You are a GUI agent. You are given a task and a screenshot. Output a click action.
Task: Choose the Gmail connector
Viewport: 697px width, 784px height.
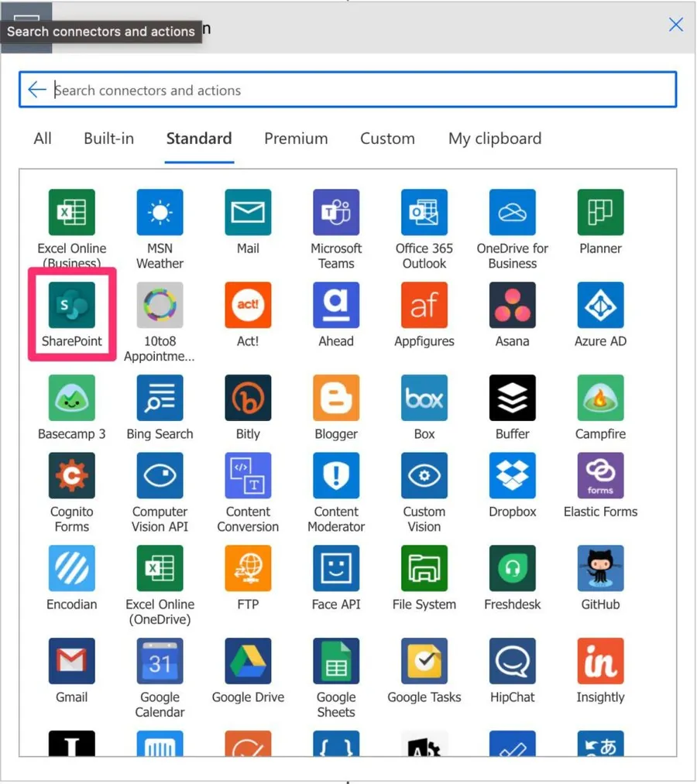click(x=71, y=661)
